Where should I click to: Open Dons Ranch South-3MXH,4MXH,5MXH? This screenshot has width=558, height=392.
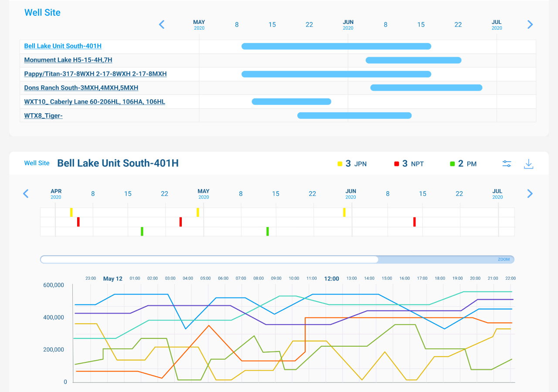coord(81,88)
